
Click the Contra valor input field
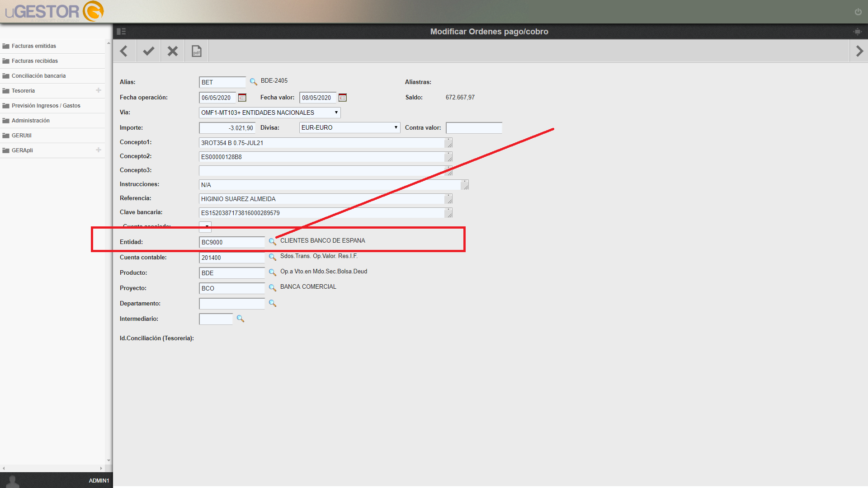click(474, 128)
